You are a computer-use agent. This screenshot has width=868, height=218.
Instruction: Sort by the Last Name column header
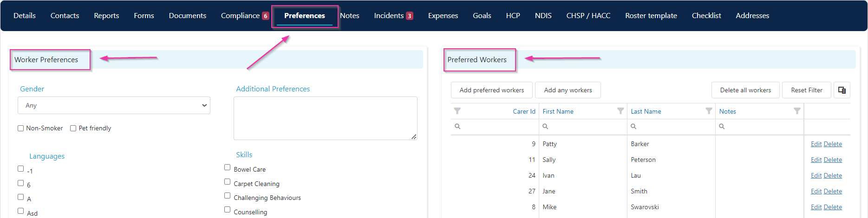(646, 111)
